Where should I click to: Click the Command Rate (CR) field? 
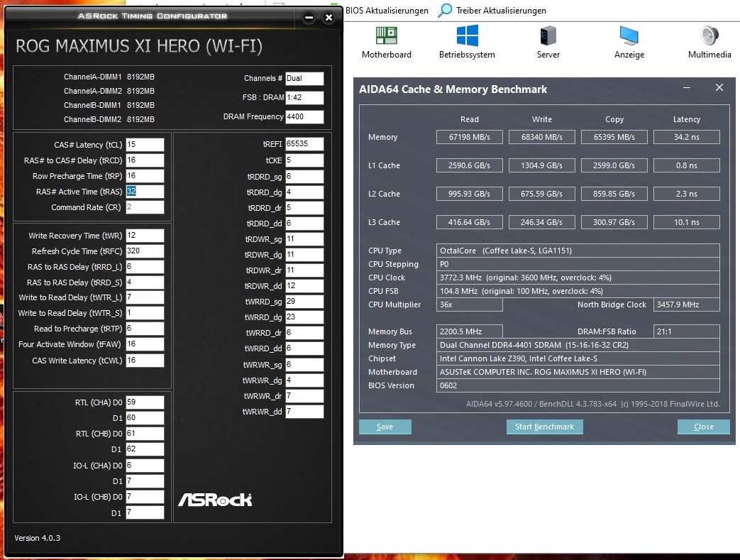tap(145, 207)
